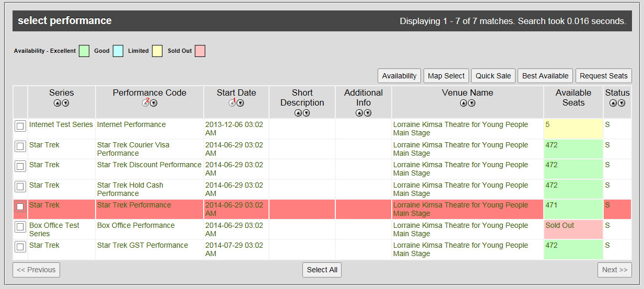Sort Status column descending arrow
644x289 pixels.
622,103
